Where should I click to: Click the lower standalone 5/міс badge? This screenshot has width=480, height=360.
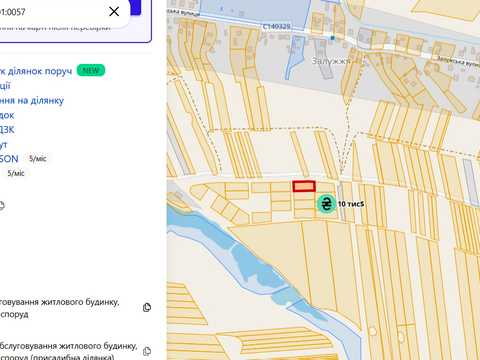pyautogui.click(x=16, y=173)
